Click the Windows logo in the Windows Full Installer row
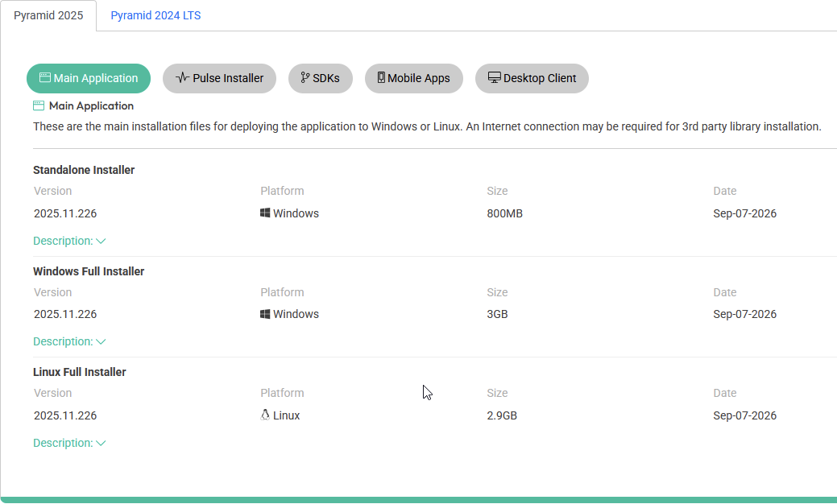Screen dimensions: 837x504 265,314
